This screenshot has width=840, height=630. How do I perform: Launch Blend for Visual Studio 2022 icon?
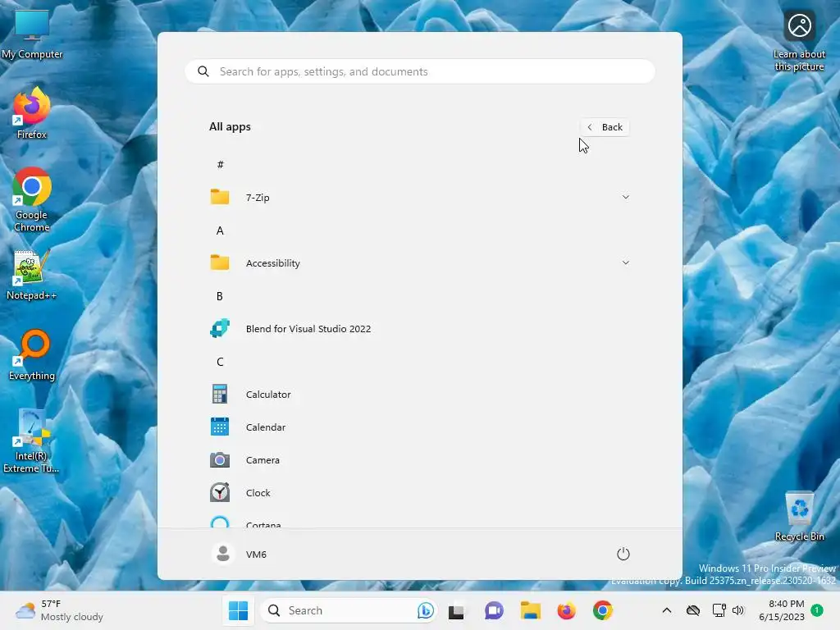point(220,328)
